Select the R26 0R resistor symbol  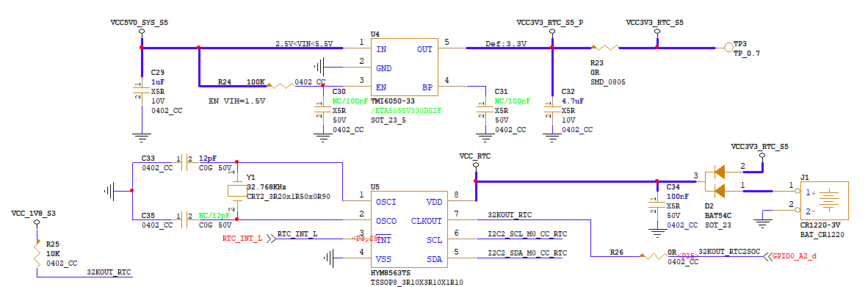[654, 256]
